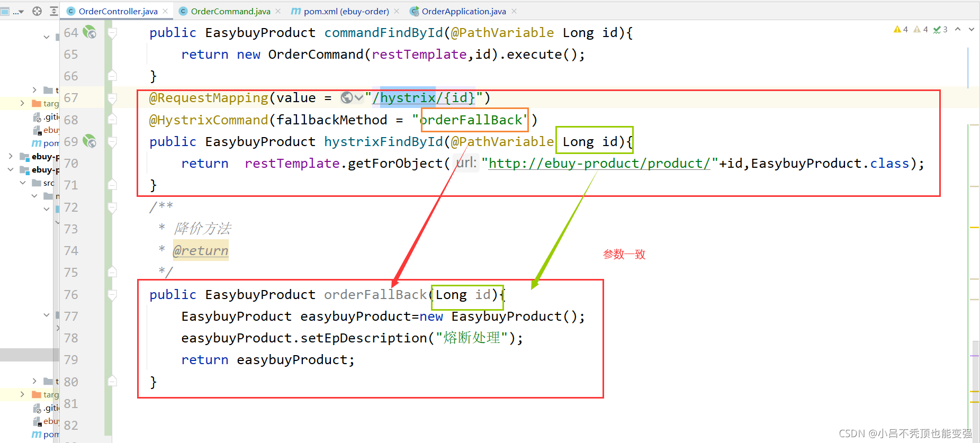Close the OrderController.java tab
Image resolution: width=980 pixels, height=443 pixels.
pyautogui.click(x=166, y=11)
